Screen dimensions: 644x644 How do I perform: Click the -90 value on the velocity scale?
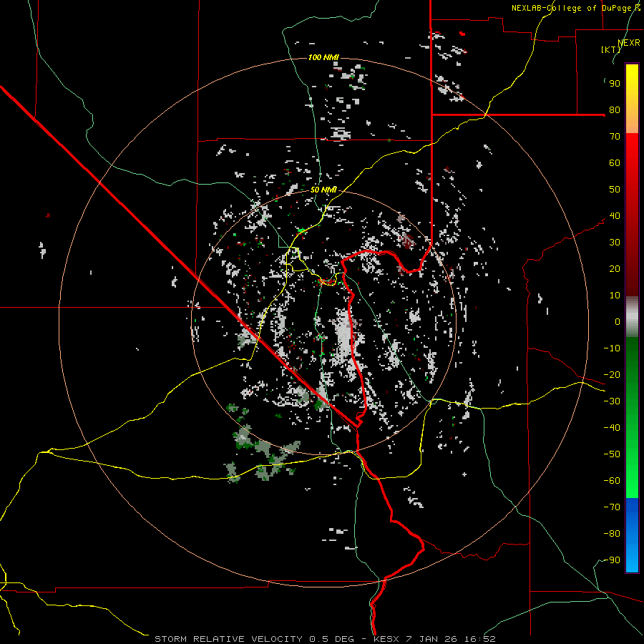coord(612,560)
